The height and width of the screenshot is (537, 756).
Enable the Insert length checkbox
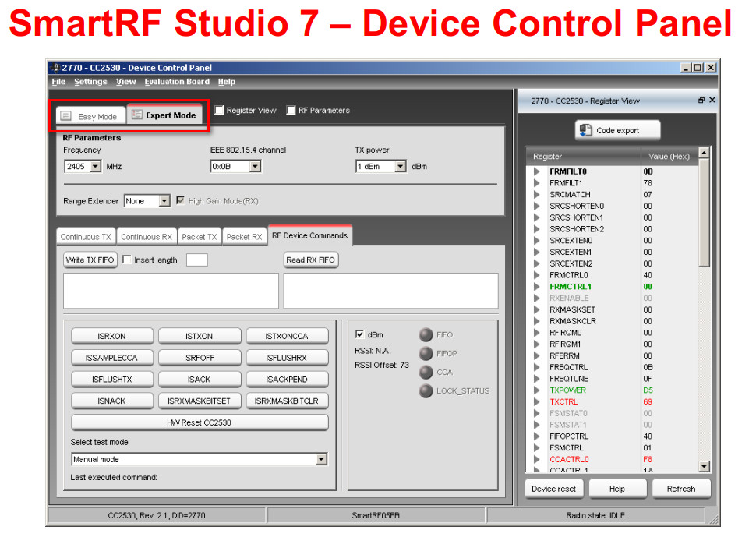(127, 260)
